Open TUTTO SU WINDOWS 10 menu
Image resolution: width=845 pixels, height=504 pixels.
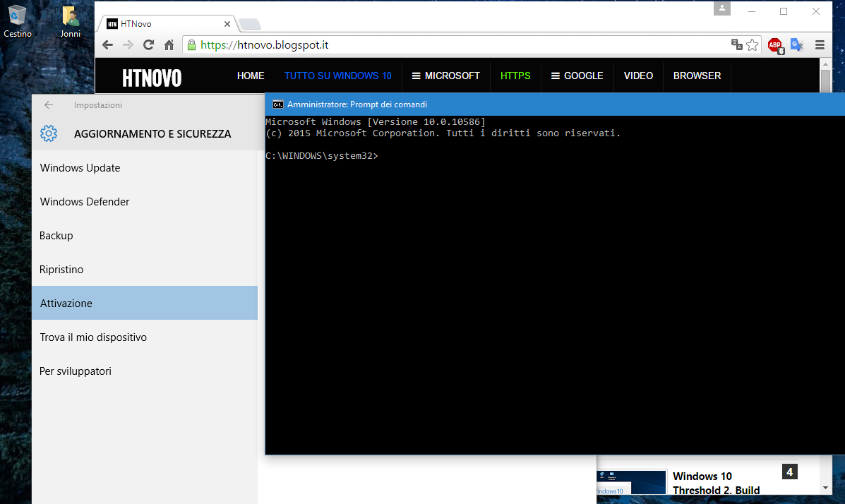coord(338,76)
